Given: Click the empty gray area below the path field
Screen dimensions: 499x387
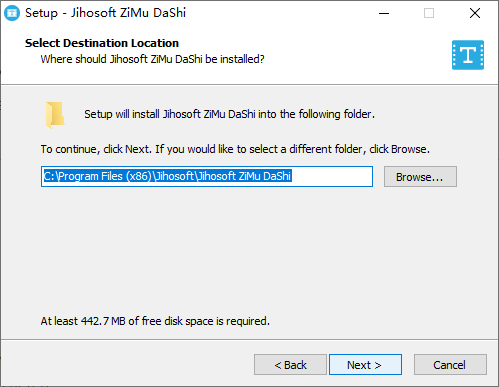Looking at the screenshot, I should pos(249,250).
